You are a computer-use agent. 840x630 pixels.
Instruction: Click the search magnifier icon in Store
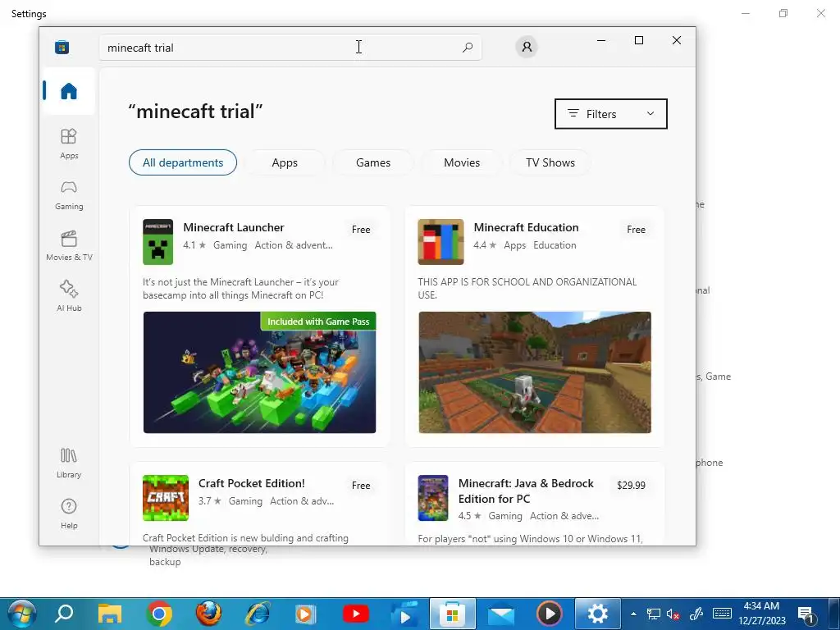(x=467, y=47)
